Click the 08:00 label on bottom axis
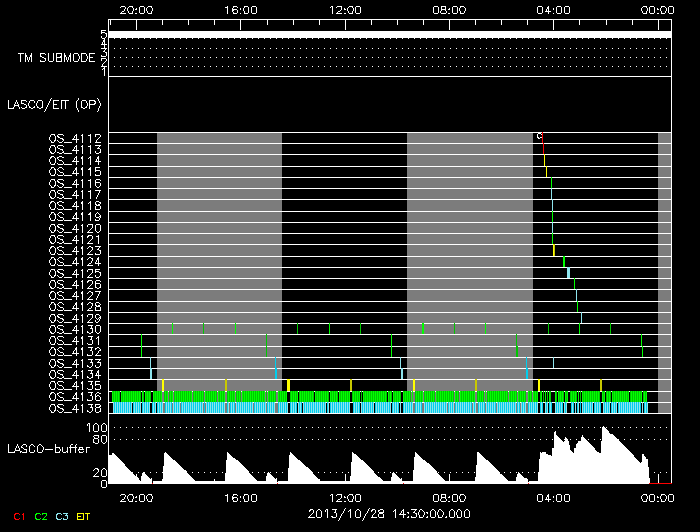This screenshot has width=700, height=532. point(449,498)
